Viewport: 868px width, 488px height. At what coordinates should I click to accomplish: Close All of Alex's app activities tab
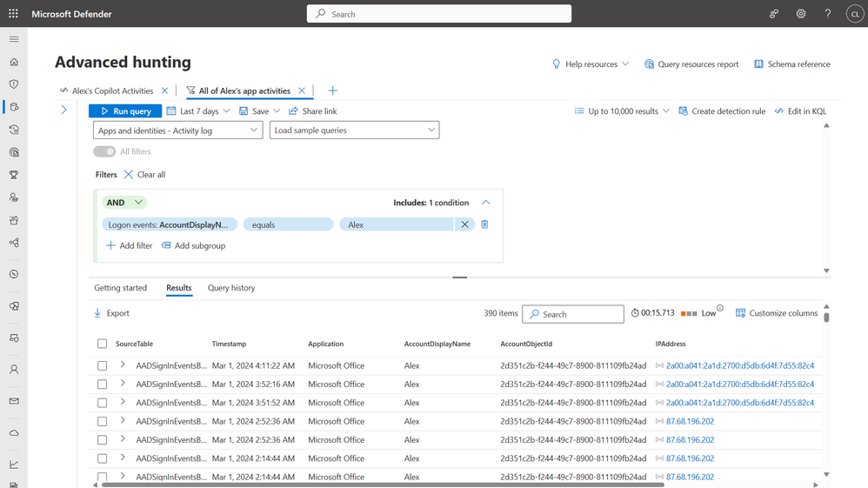[302, 90]
